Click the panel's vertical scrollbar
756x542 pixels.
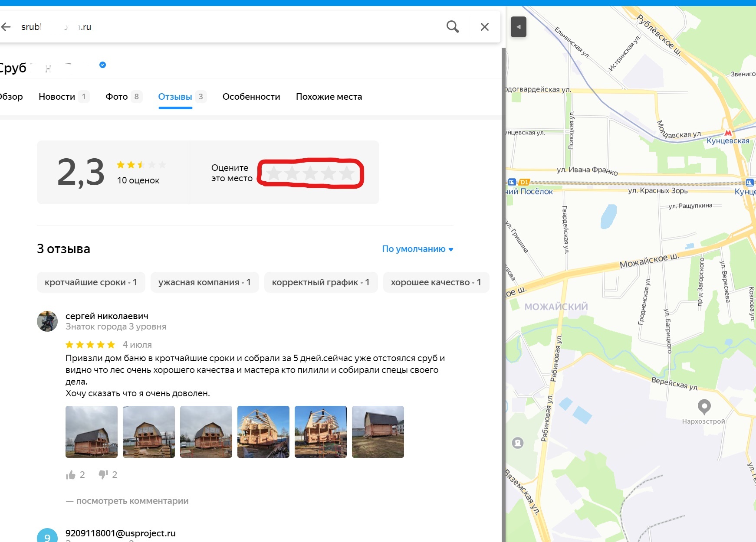503,295
